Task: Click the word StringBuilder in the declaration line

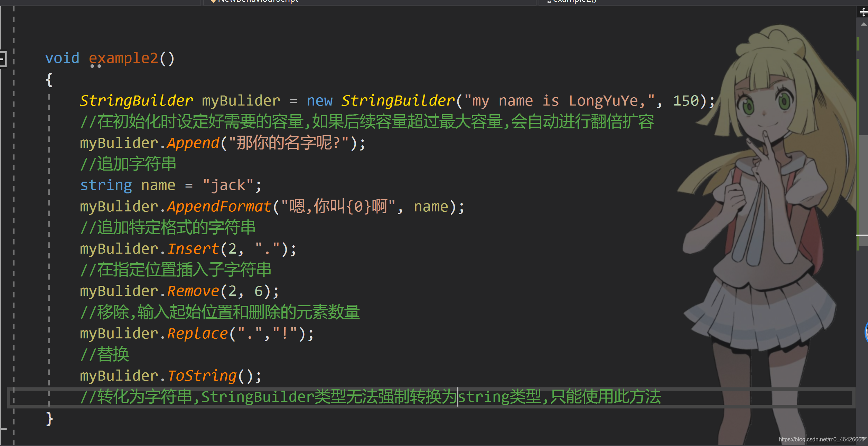Action: pos(137,100)
